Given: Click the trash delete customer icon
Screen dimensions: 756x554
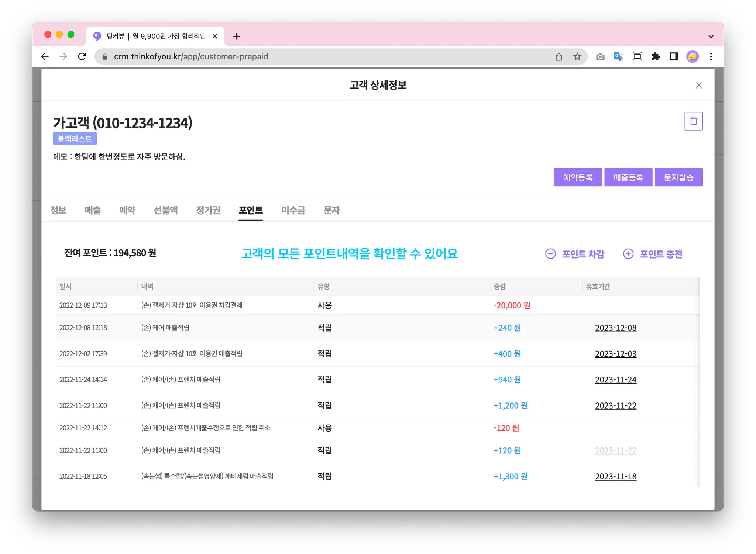Looking at the screenshot, I should tap(693, 121).
